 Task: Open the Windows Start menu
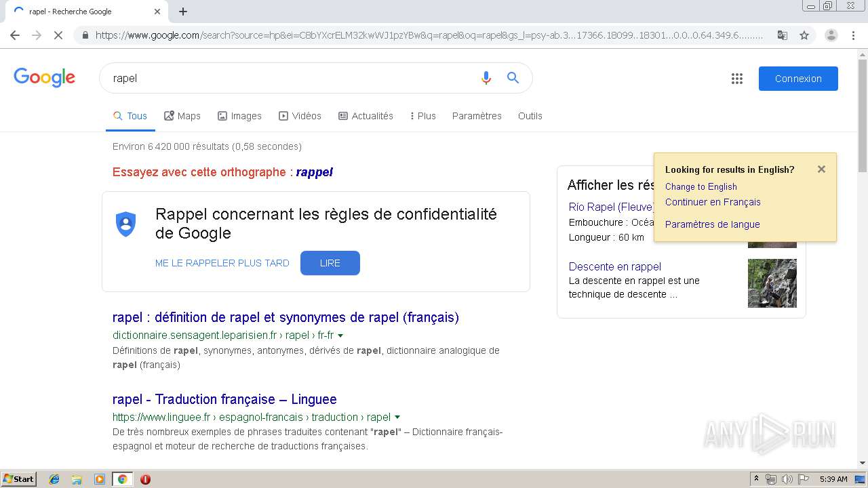(19, 479)
